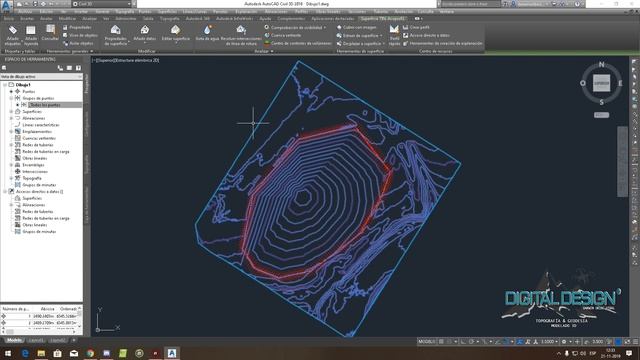Click the N compass direction on ViewCube
640x360 pixels.
point(601,64)
